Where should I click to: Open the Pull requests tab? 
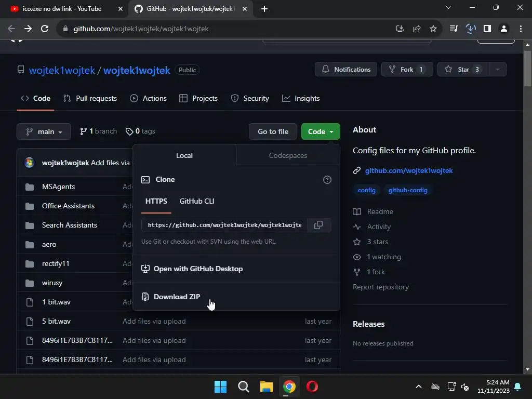pyautogui.click(x=90, y=98)
